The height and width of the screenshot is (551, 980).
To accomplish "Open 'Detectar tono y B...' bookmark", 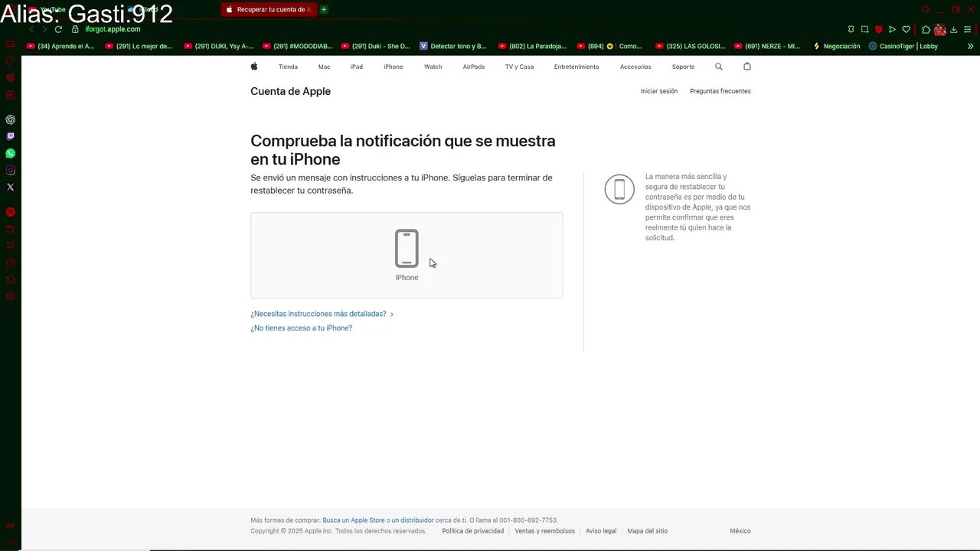I will [x=453, y=46].
